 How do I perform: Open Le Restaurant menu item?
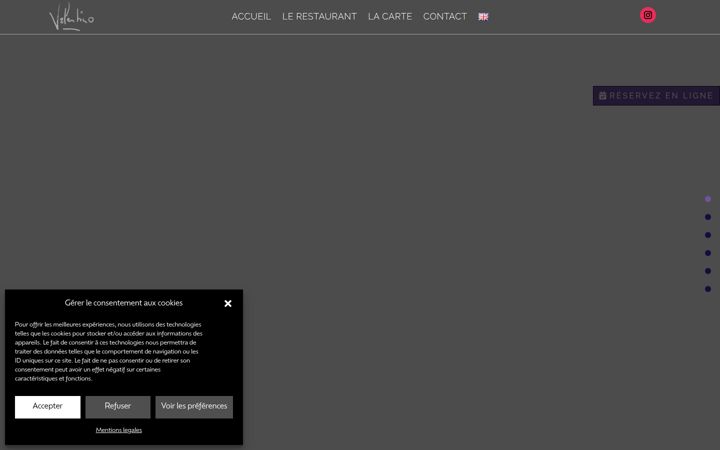coord(319,17)
